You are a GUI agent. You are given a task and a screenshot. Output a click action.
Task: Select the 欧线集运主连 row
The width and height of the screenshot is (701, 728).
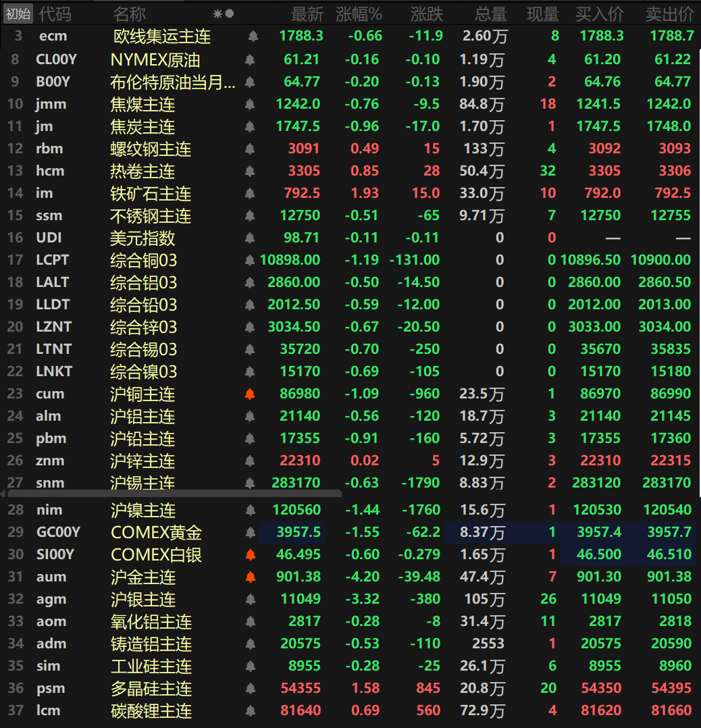[161, 36]
